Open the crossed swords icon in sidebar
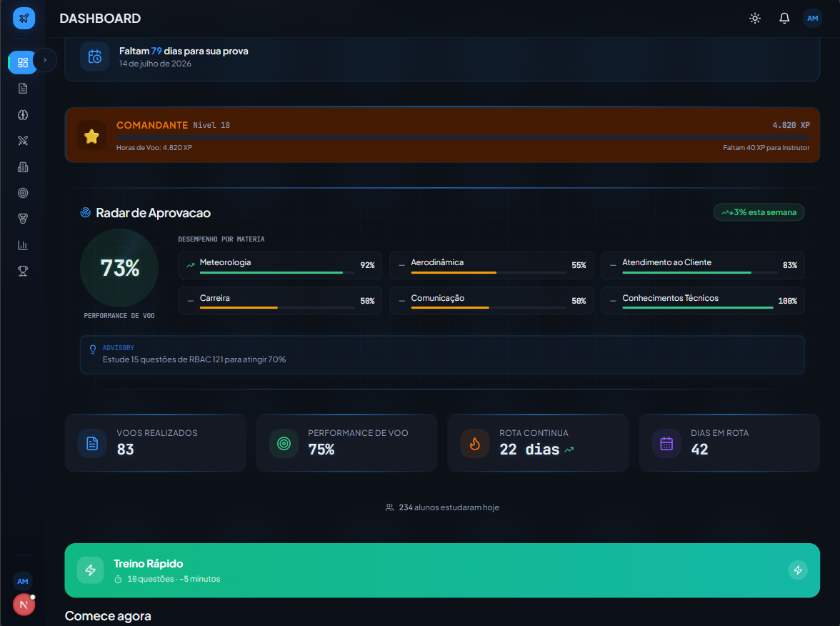This screenshot has height=626, width=840. [x=23, y=140]
